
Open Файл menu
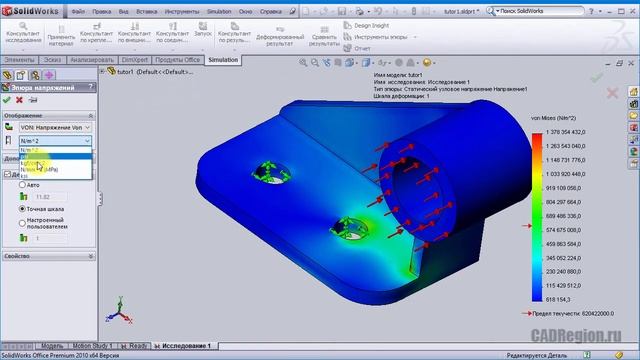pyautogui.click(x=78, y=11)
